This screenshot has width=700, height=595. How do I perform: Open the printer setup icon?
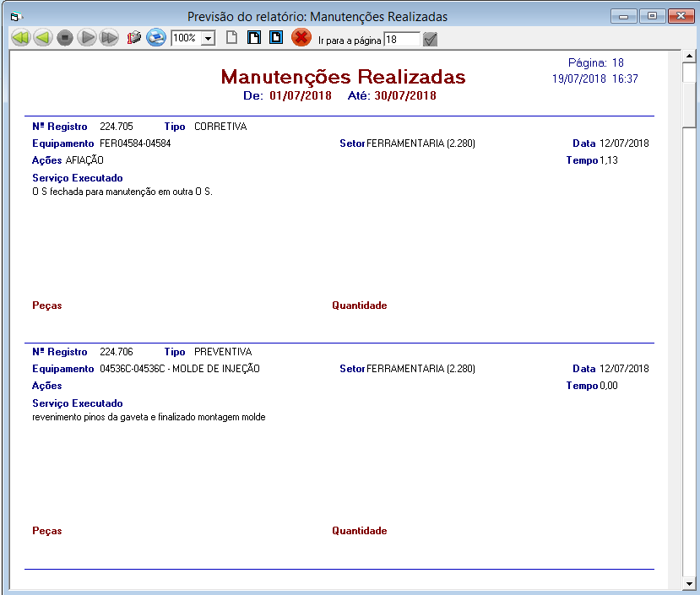point(133,38)
